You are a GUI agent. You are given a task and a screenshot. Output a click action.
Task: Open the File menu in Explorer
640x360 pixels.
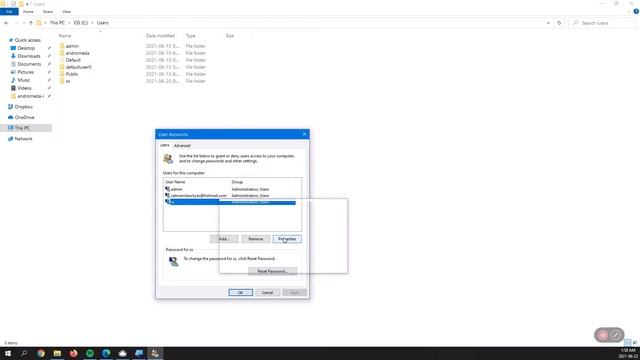[x=9, y=11]
